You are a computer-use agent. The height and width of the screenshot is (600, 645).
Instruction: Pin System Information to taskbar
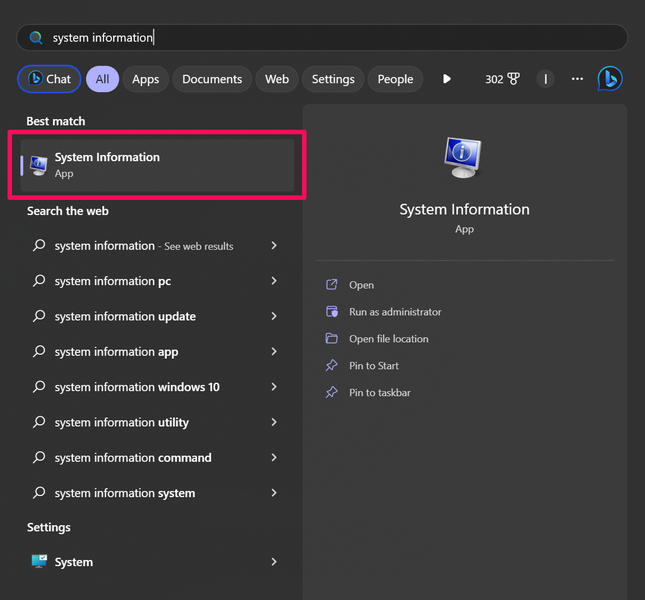click(379, 393)
